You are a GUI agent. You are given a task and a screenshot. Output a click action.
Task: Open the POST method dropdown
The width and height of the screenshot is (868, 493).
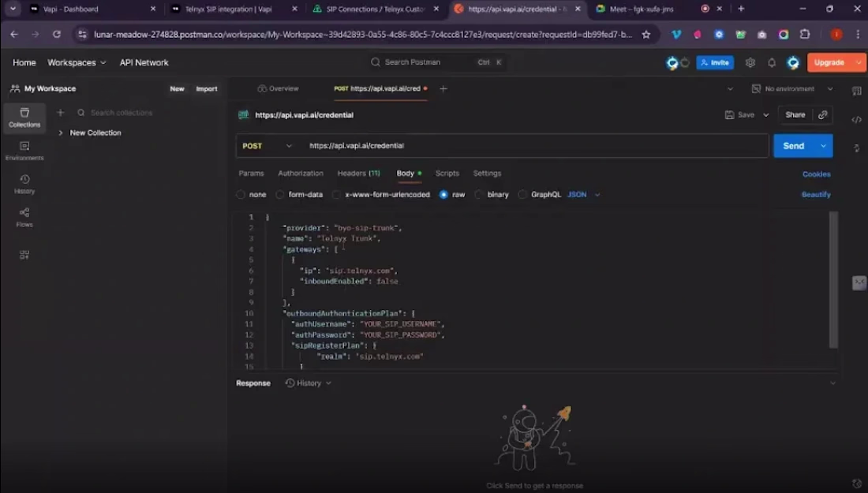[x=267, y=145]
